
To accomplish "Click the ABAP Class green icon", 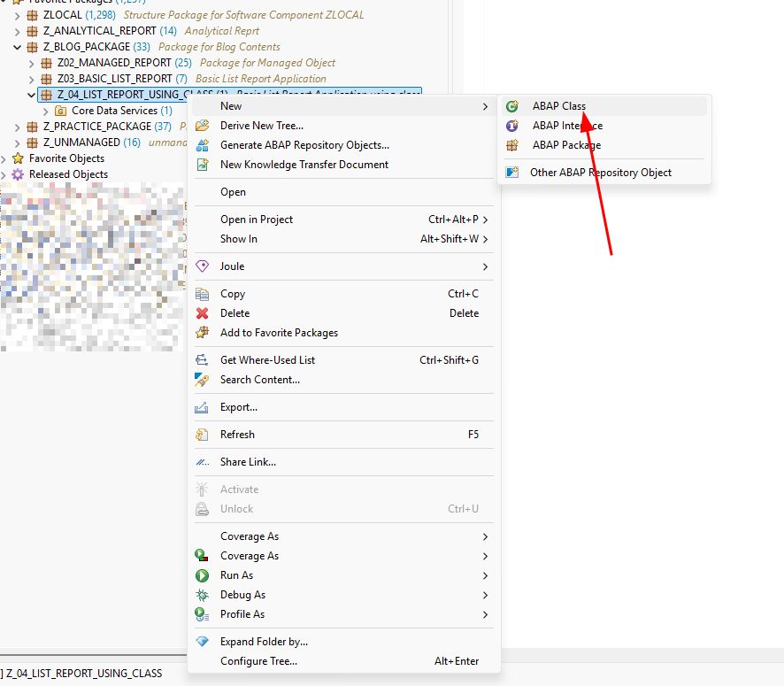I will [512, 106].
